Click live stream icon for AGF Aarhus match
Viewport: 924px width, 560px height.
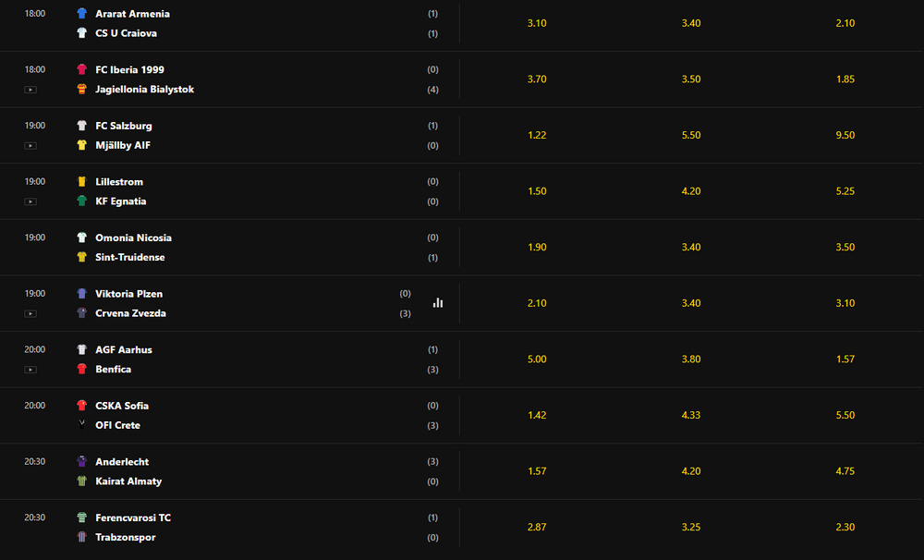tap(30, 370)
